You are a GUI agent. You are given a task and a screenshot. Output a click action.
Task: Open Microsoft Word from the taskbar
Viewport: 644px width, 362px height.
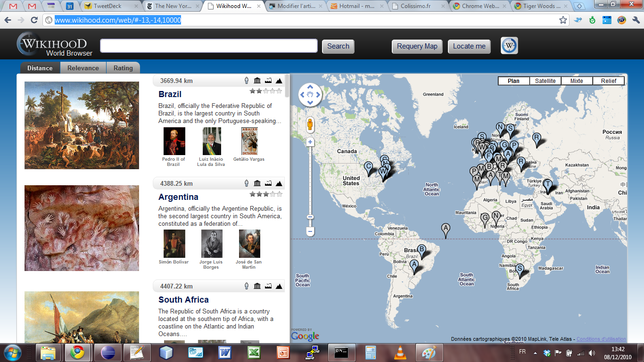224,353
